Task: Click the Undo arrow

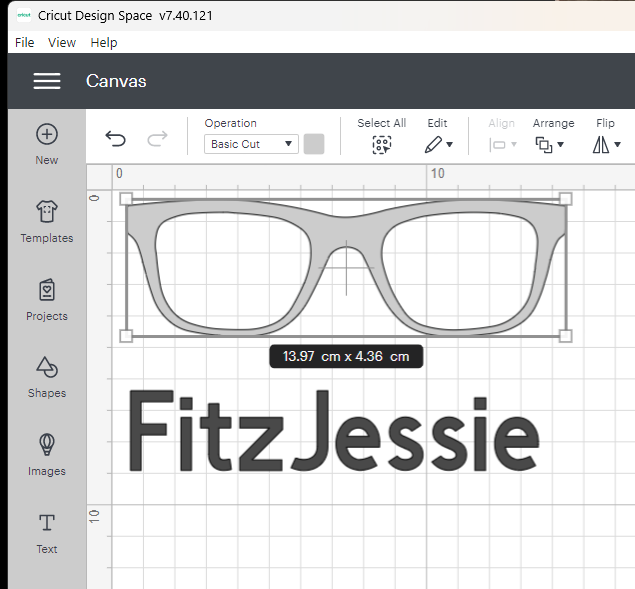Action: (116, 140)
